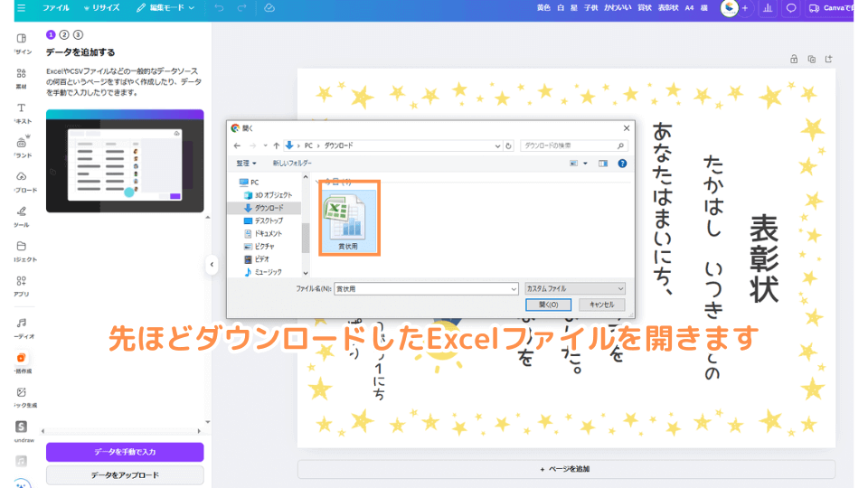Select the 賞状用 Excel file
The width and height of the screenshot is (868, 488).
point(348,221)
